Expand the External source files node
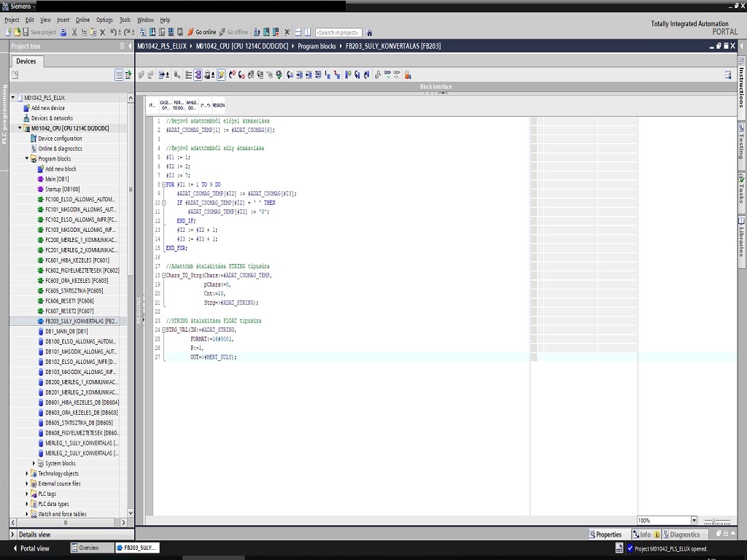The width and height of the screenshot is (747, 560). (27, 484)
